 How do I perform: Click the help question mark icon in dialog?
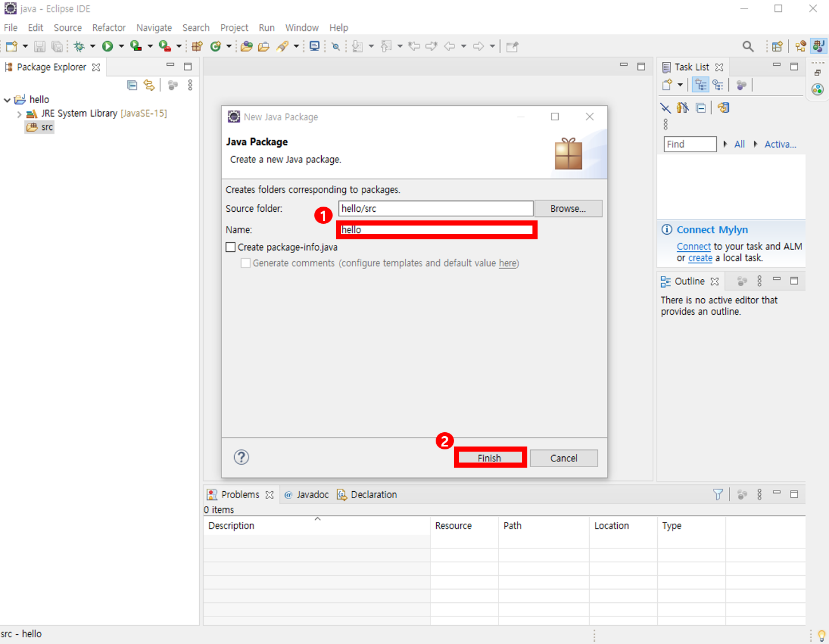click(242, 457)
